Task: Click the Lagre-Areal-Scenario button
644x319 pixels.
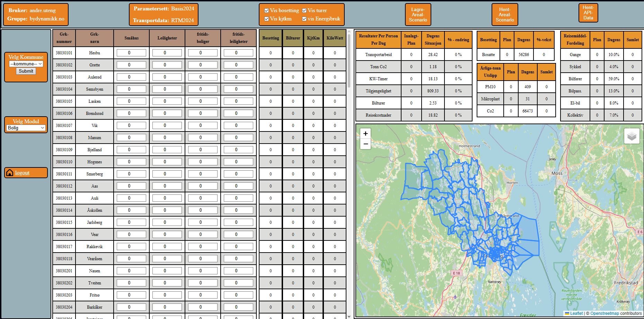Action: (418, 15)
